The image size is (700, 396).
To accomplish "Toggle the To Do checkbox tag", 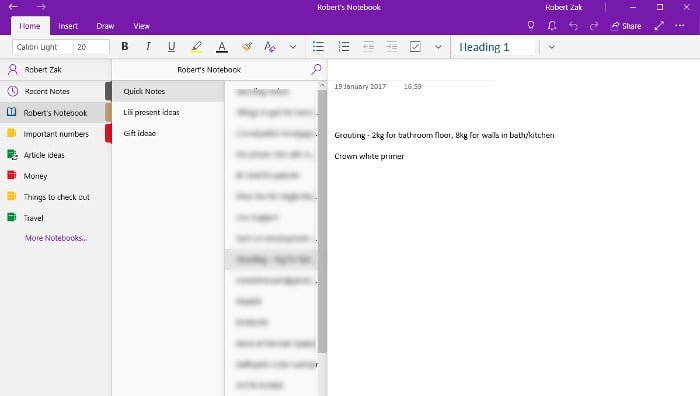I will [x=415, y=46].
